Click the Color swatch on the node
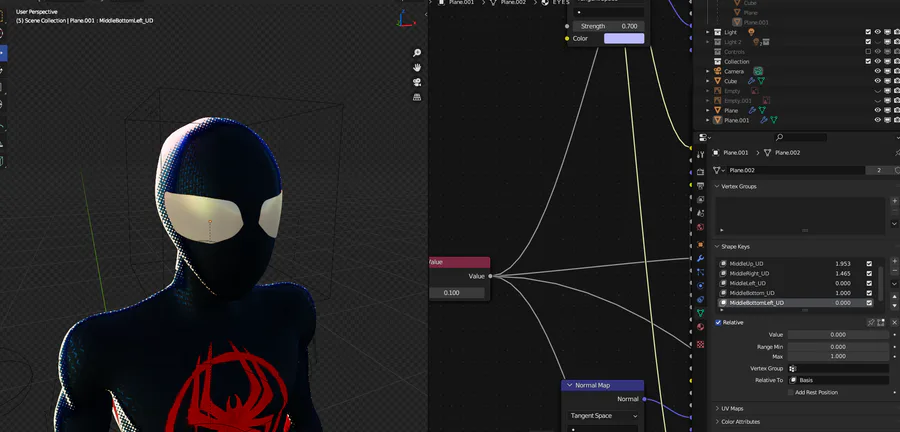Screen dimensions: 900x432 coord(624,38)
